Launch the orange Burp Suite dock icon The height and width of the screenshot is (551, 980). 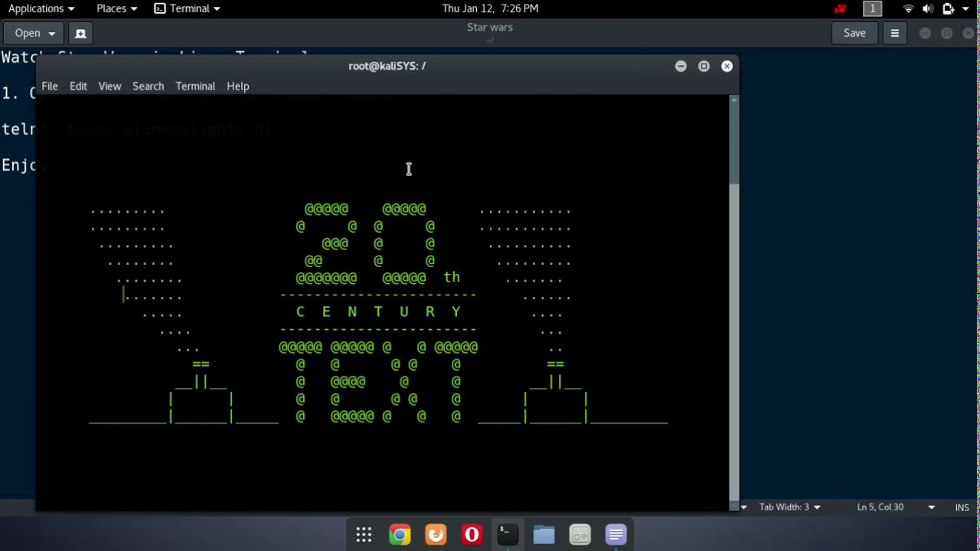click(436, 534)
